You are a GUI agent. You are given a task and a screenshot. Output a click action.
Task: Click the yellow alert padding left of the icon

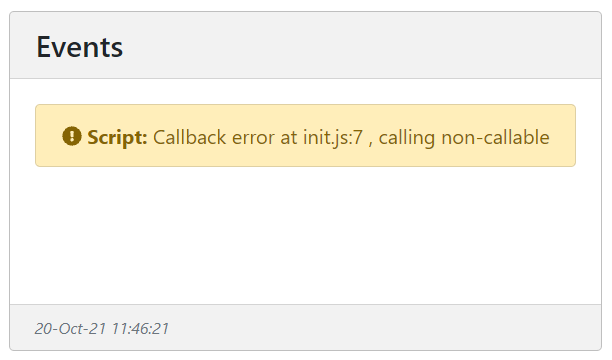pos(49,135)
